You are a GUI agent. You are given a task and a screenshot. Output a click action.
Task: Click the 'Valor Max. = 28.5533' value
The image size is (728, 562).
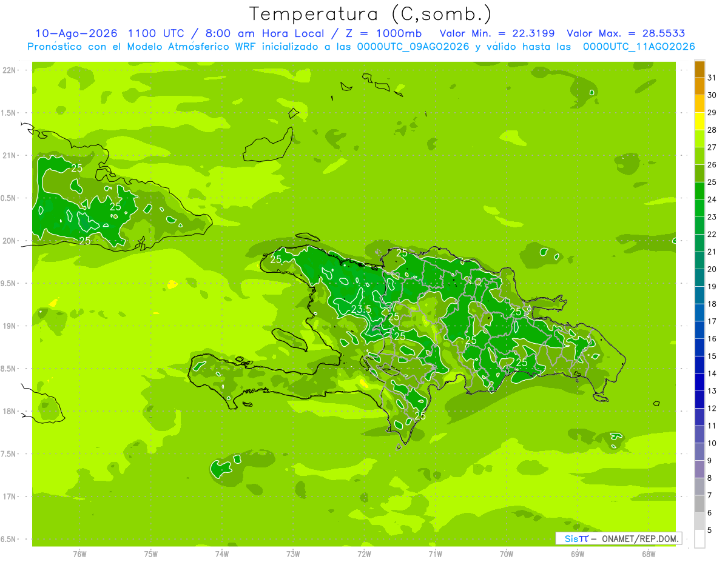626,33
